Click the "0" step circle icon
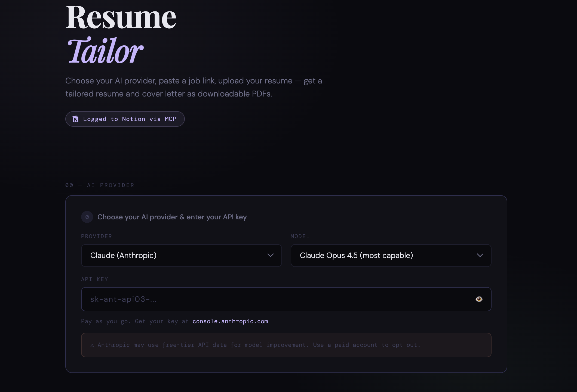This screenshot has height=392, width=577. point(87,217)
